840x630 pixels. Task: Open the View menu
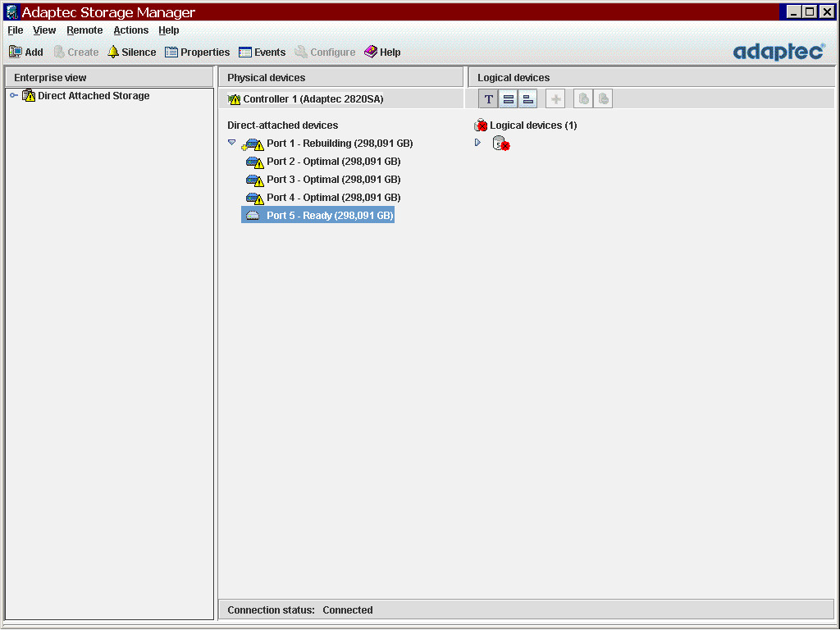[x=44, y=30]
